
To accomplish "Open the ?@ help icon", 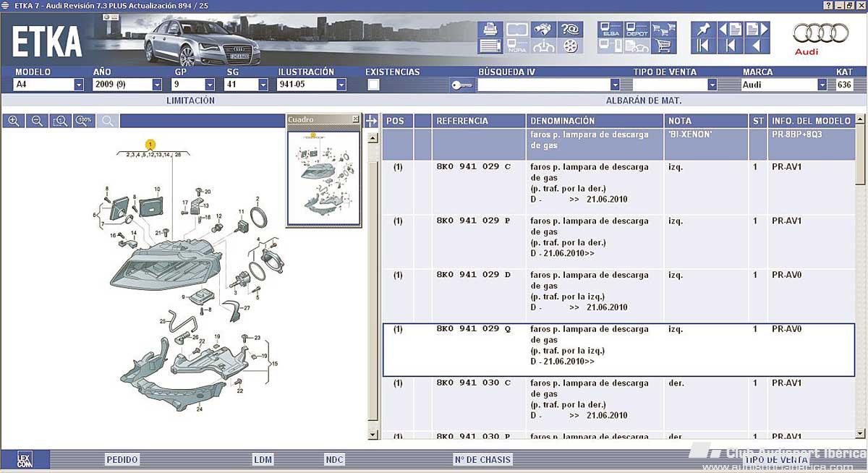I will (571, 30).
